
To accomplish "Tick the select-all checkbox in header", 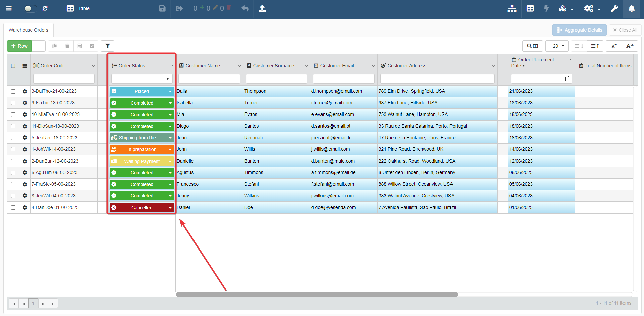I will click(13, 66).
